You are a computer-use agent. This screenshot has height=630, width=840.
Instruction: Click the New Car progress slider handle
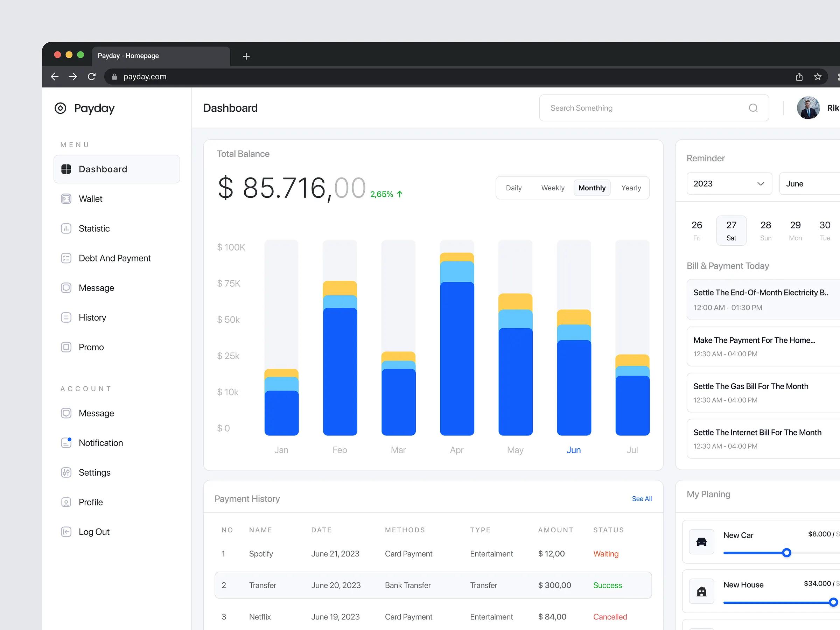click(x=786, y=553)
